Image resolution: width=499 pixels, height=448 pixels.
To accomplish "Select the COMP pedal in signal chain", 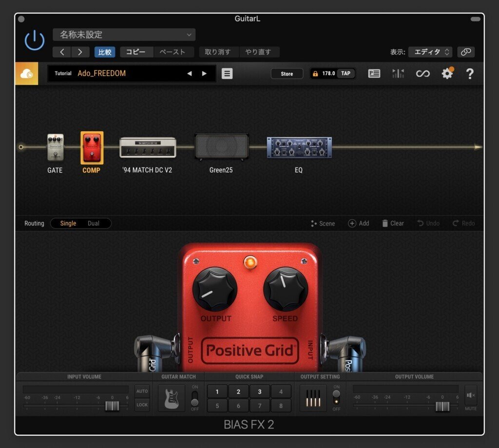I will [92, 148].
